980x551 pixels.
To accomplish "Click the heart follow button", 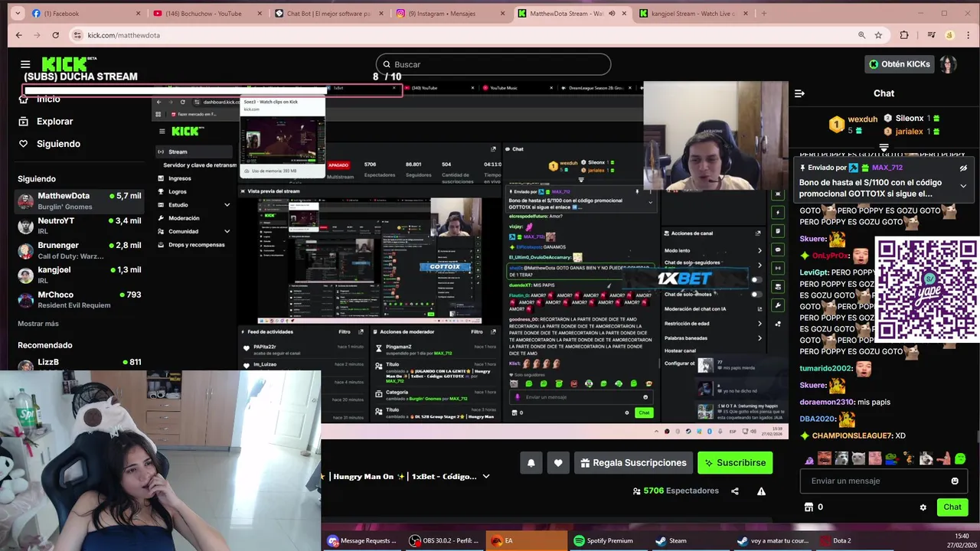I will (x=558, y=462).
